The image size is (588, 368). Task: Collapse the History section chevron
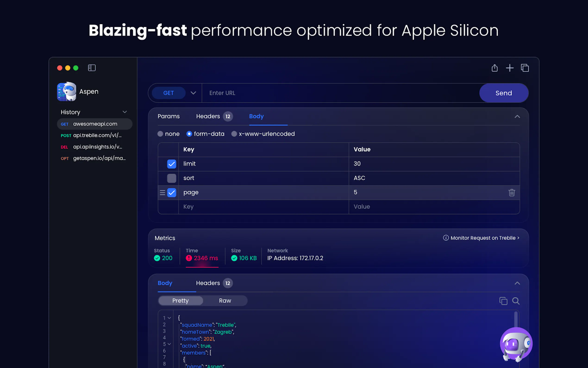tap(125, 112)
